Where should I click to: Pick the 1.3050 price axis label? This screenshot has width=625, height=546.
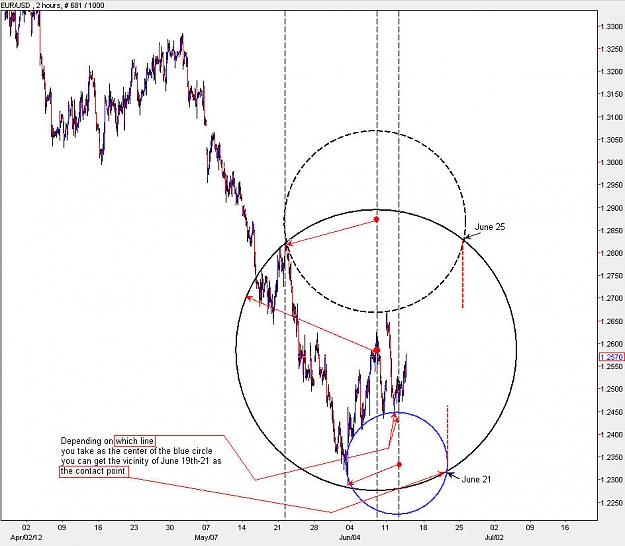pos(612,140)
